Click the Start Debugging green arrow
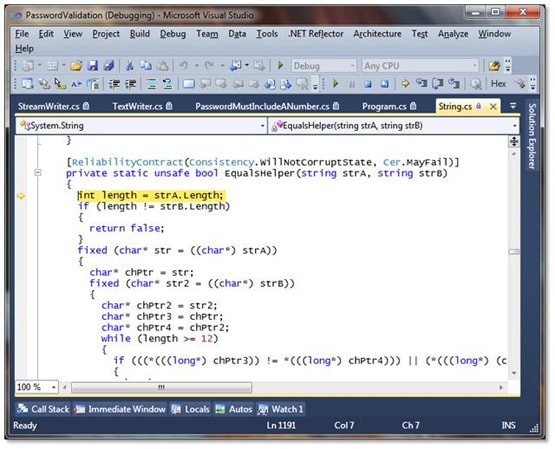This screenshot has height=449, width=555. coord(280,65)
